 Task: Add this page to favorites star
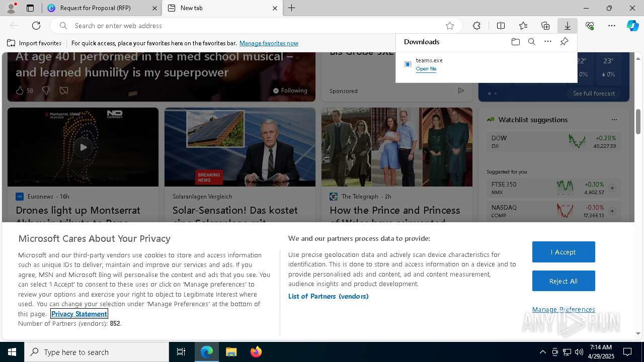(450, 26)
